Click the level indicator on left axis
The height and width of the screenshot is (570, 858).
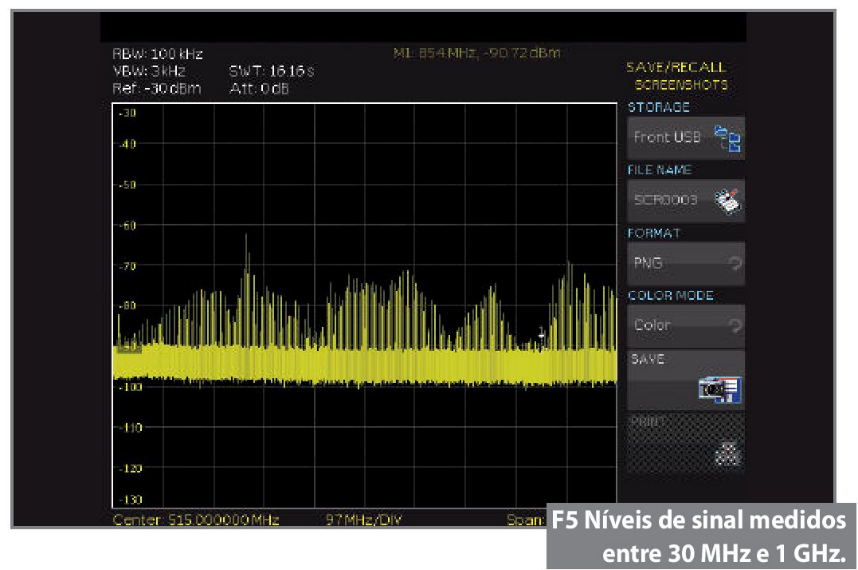pyautogui.click(x=127, y=348)
